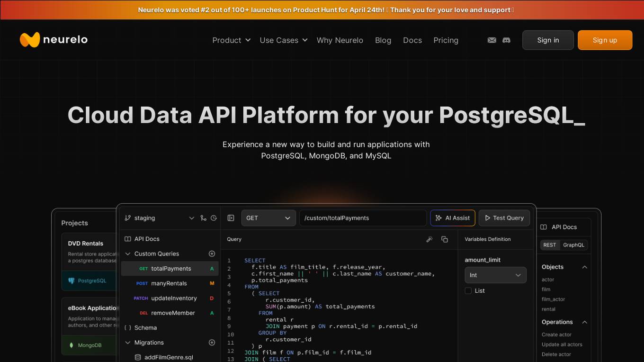The height and width of the screenshot is (362, 644).
Task: Click the MongoDB leaf icon
Action: pos(72,345)
